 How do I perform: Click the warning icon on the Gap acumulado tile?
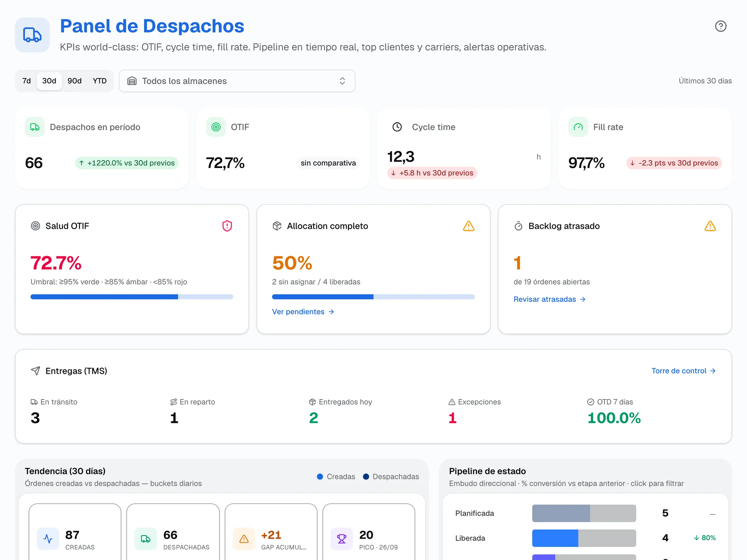point(244,539)
